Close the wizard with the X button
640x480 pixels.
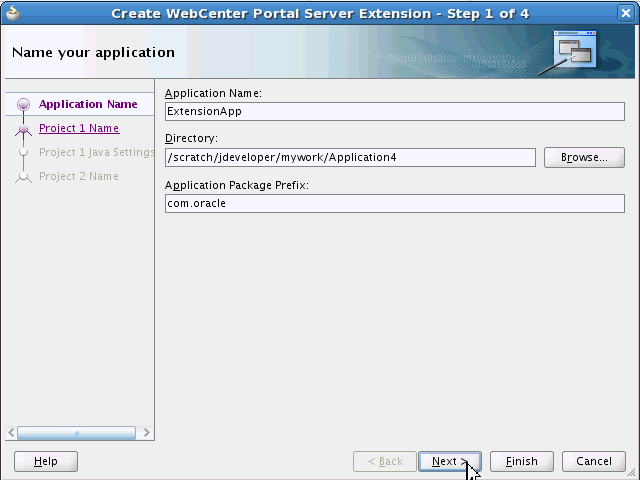point(625,13)
